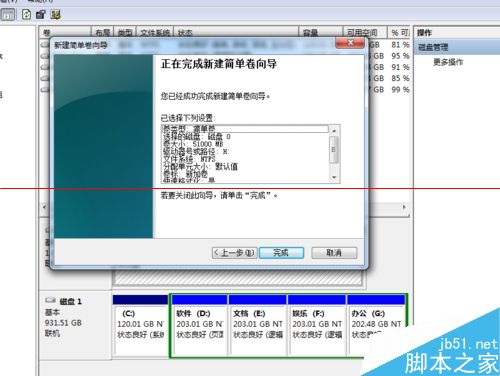Click the volume list right scroll arrow
This screenshot has height=376, width=500.
coord(404,207)
